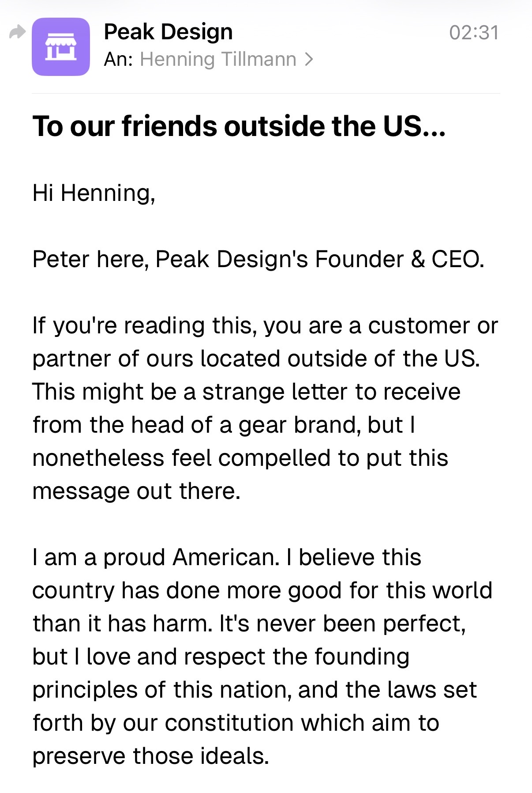Tap the line "message out there."
Screen dimensions: 532x793
tap(136, 491)
